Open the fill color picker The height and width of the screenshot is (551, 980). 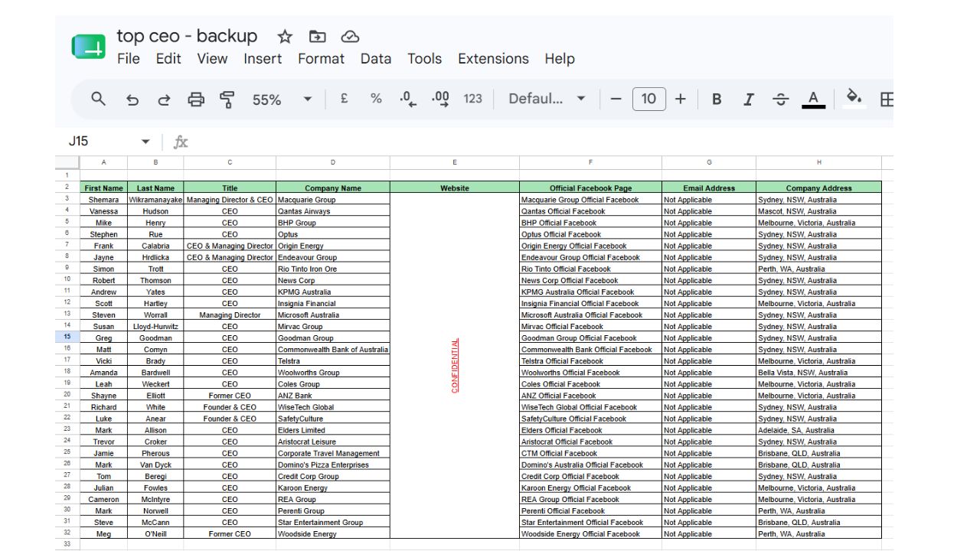tap(854, 99)
